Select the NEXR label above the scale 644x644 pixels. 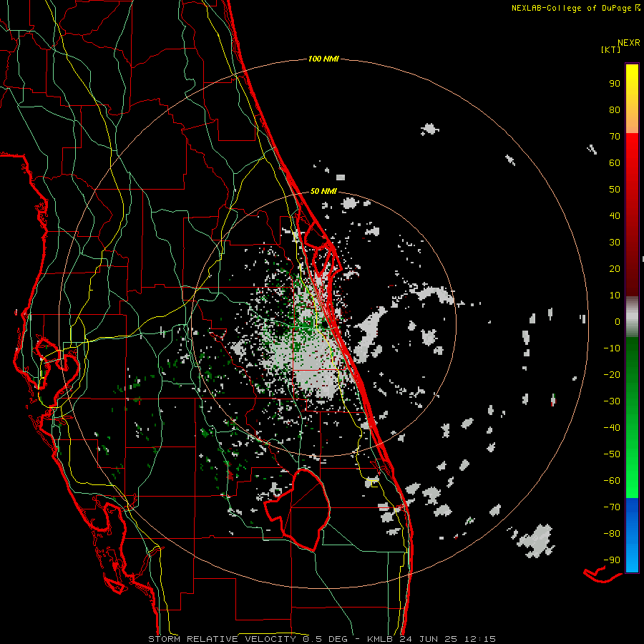coord(629,43)
